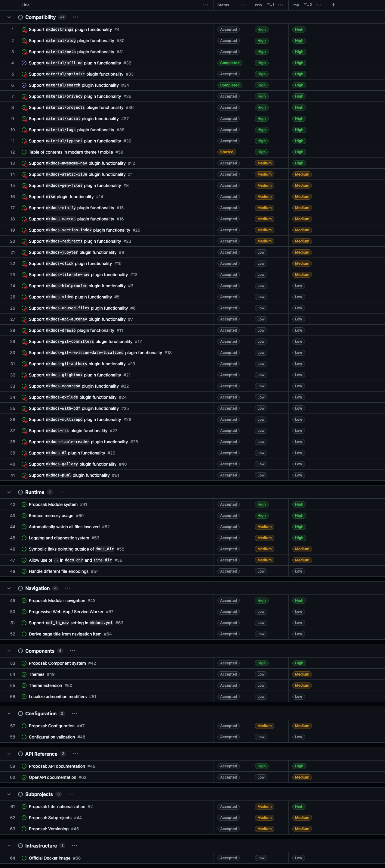Open the Infrastructure group three-dot menu

(x=74, y=845)
